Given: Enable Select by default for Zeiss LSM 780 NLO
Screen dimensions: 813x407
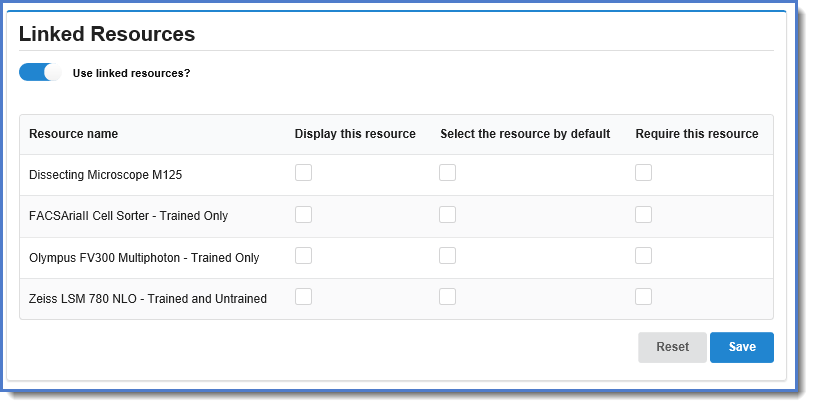Looking at the screenshot, I should click(x=448, y=297).
